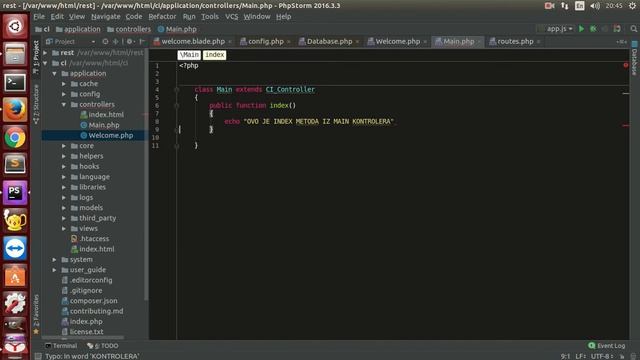Click line 8 echo statement in editor
Image resolution: width=640 pixels, height=360 pixels.
click(x=310, y=122)
